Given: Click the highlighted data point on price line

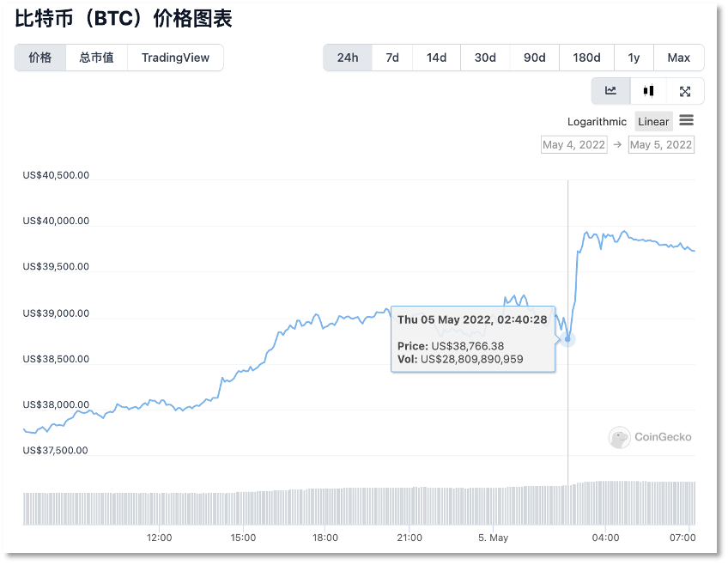Looking at the screenshot, I should click(567, 339).
